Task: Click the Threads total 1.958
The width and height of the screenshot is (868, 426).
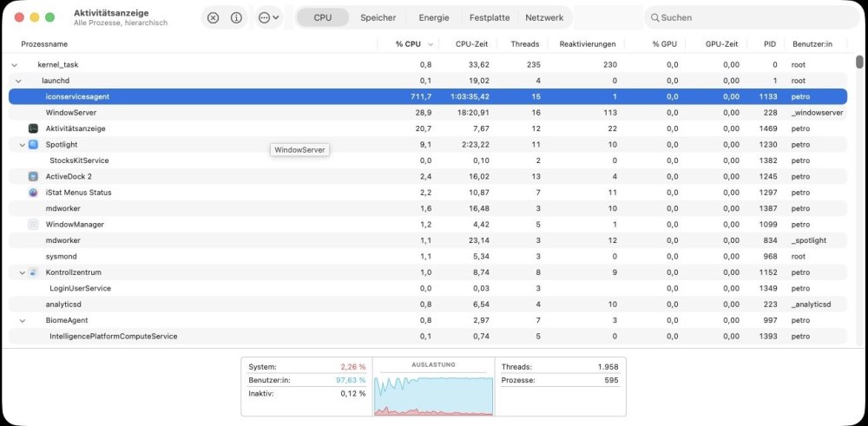Action: click(608, 367)
